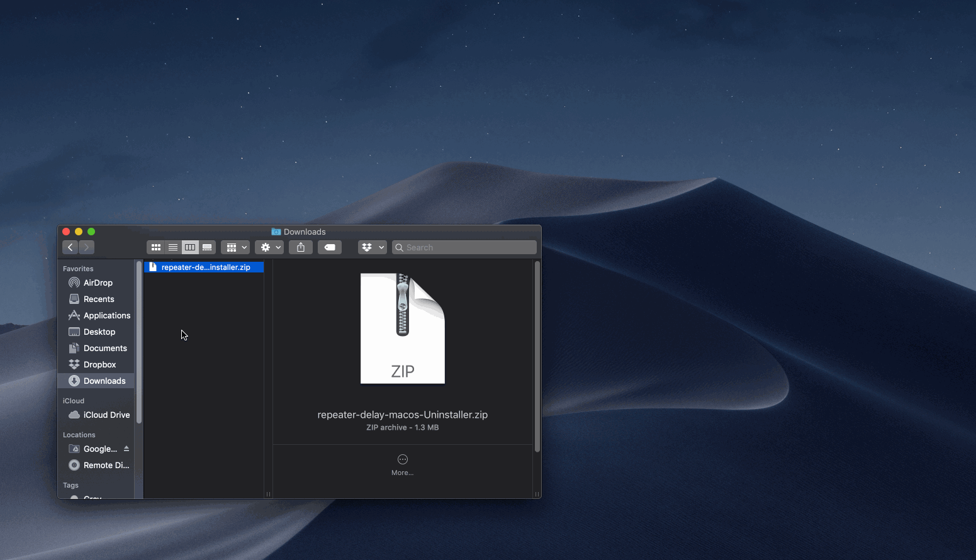The width and height of the screenshot is (976, 560).
Task: Click the sidebar vertical scrollbar
Action: pyautogui.click(x=139, y=343)
